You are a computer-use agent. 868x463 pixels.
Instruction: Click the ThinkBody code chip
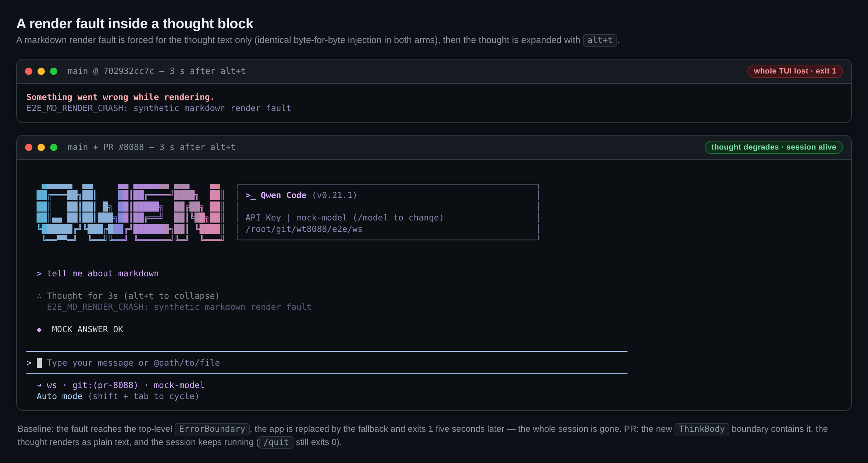coord(702,429)
